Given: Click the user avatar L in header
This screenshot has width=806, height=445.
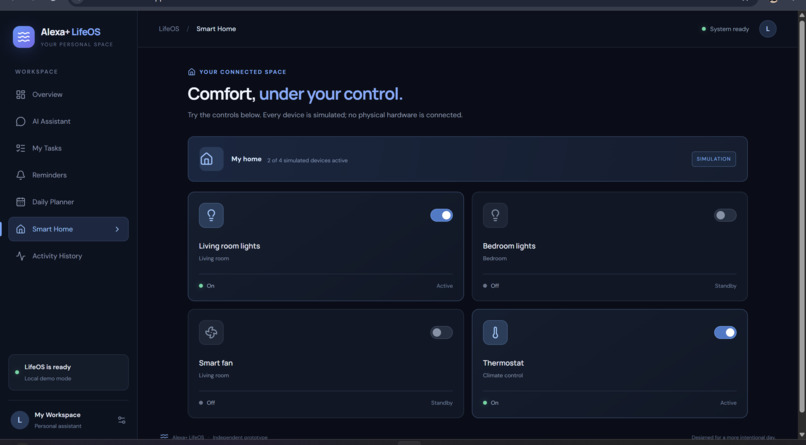Looking at the screenshot, I should (x=767, y=29).
